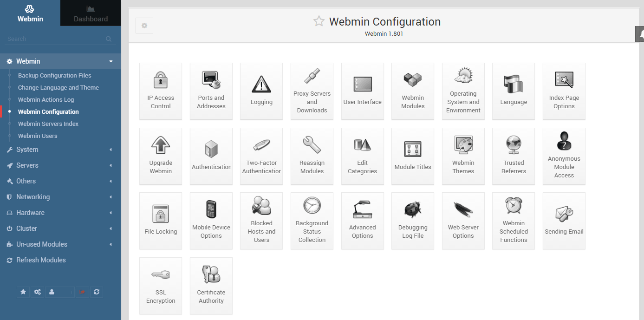Click the sidebar refresh button

[x=96, y=292]
